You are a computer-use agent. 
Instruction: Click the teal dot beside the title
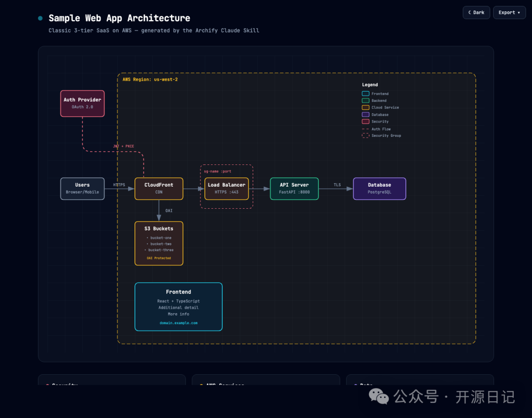[40, 18]
